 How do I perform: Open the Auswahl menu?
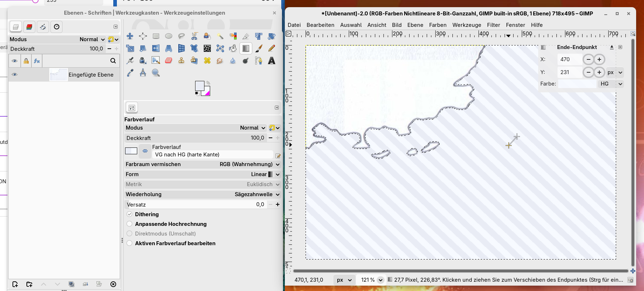(x=351, y=25)
